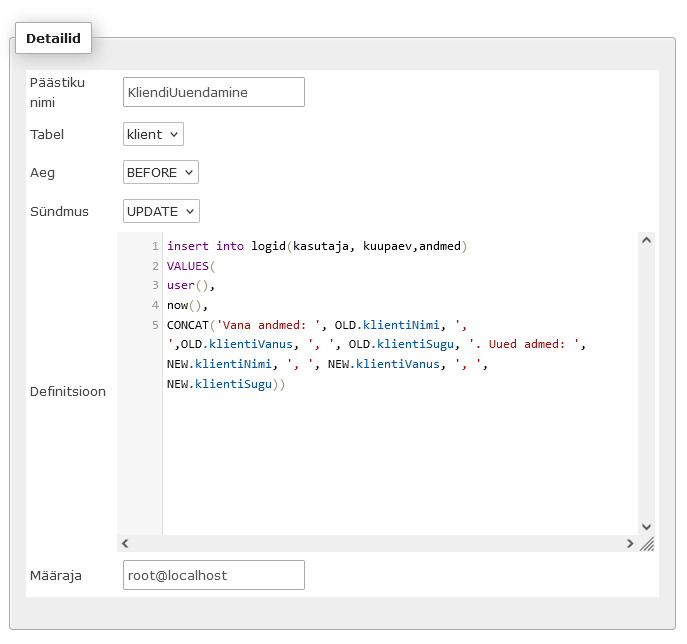Click line number 5 in gutter

155,325
